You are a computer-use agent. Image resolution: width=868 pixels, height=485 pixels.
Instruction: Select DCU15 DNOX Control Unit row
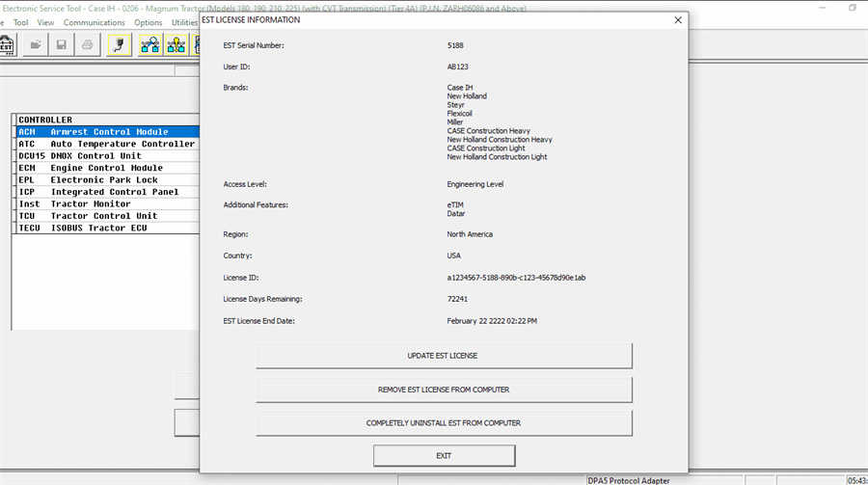107,156
